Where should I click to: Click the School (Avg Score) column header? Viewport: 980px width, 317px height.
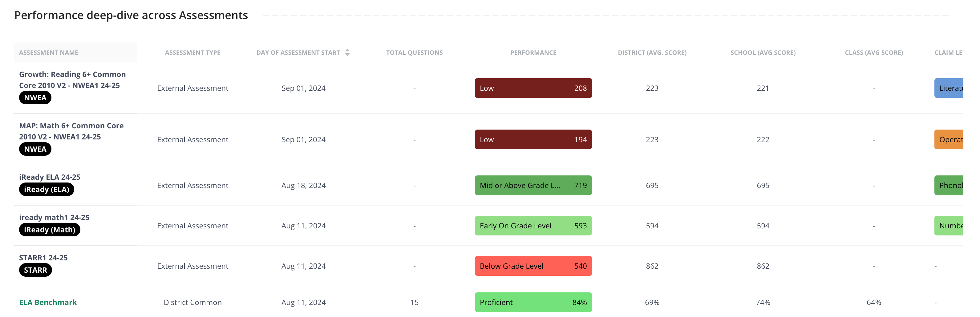pos(763,52)
